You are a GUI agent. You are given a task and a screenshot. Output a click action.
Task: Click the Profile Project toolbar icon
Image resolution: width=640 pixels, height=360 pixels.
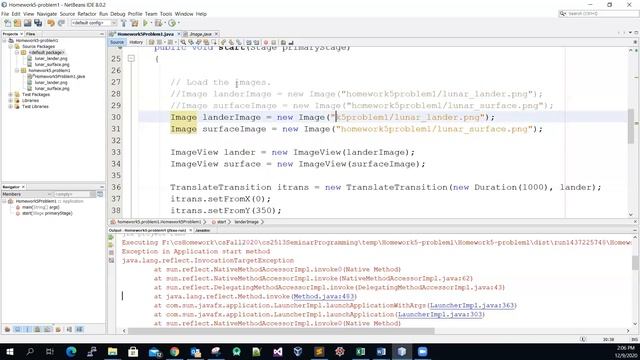coord(172,23)
